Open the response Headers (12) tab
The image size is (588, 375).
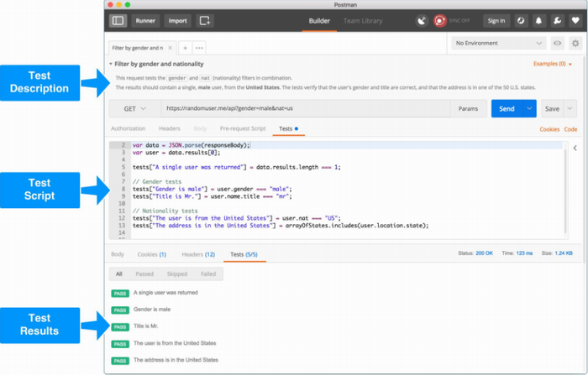pos(198,253)
